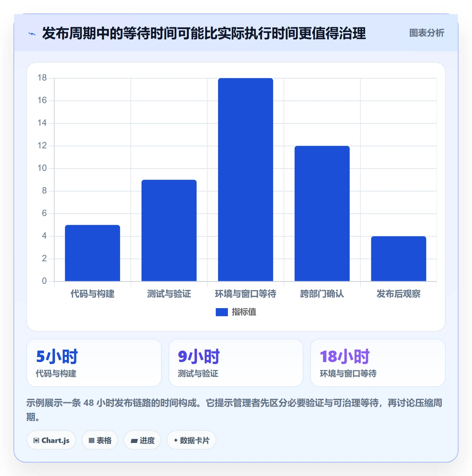Click the square icon in Chart.js chip
472x476 pixels.
(36, 441)
